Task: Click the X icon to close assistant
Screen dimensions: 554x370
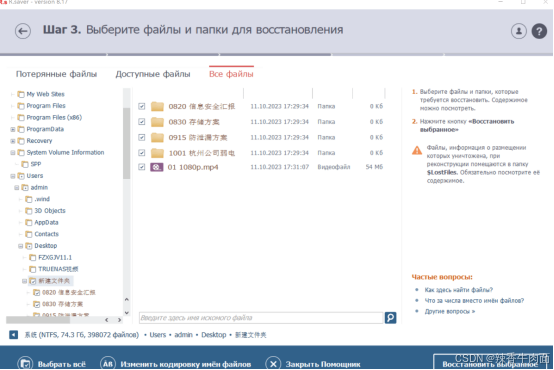Action: pos(273,364)
